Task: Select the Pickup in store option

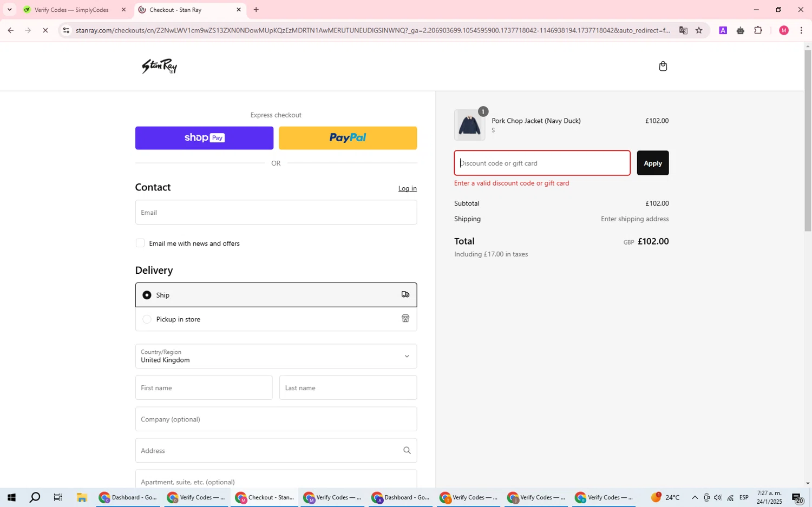Action: [x=276, y=319]
